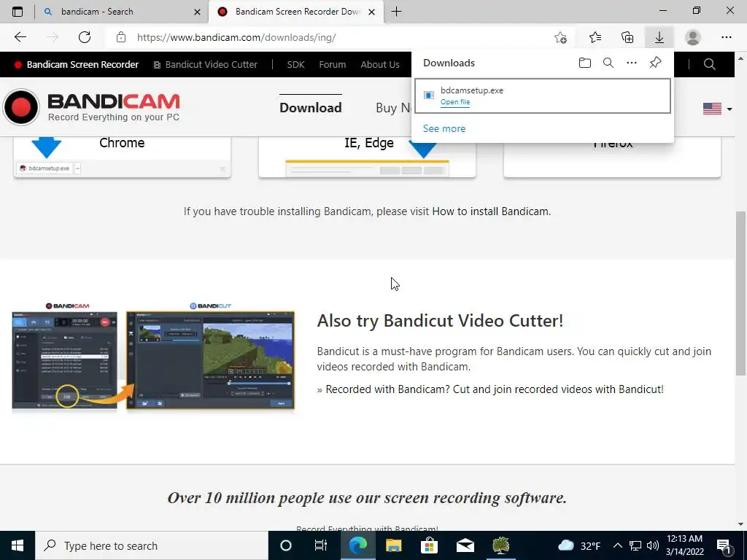Open Microsoft Store from the taskbar

click(429, 545)
